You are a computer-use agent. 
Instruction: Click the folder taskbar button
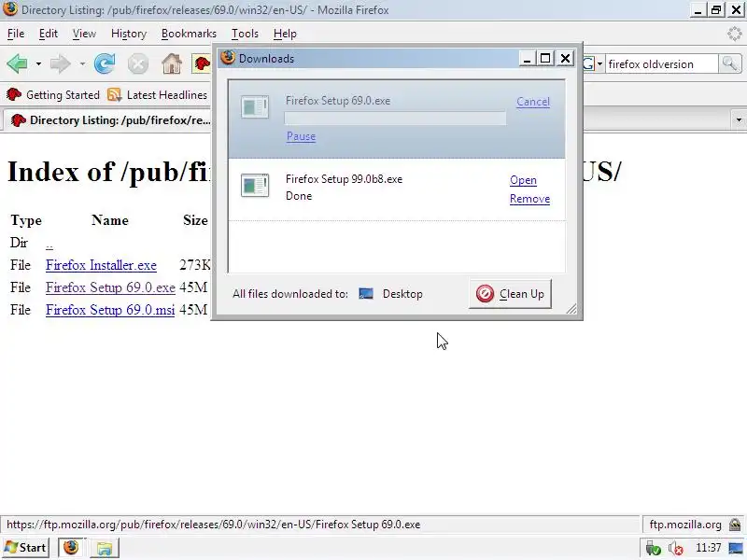point(105,548)
